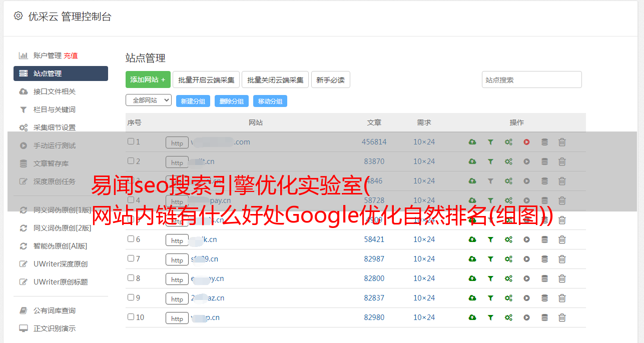Image resolution: width=644 pixels, height=343 pixels.
Task: Click the red 充值 link
Action: click(71, 55)
